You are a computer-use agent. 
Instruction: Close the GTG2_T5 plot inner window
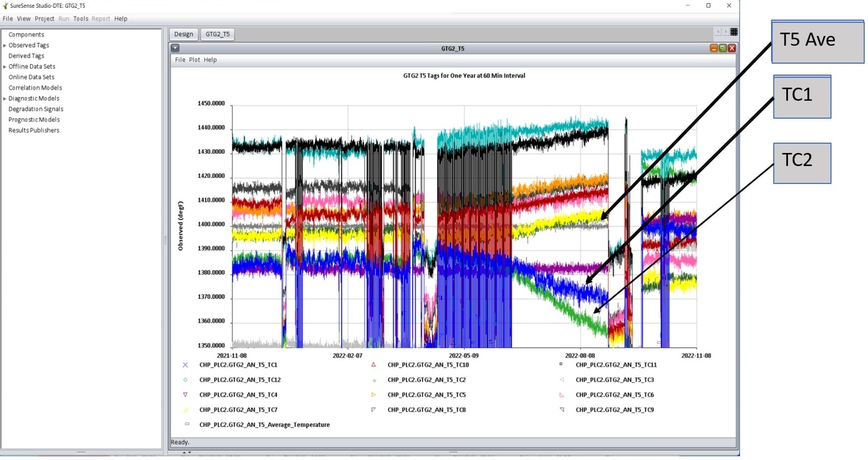[732, 48]
